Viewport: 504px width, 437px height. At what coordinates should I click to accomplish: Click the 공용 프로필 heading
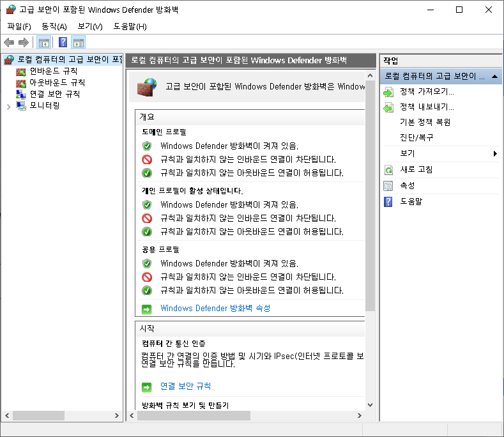point(160,250)
